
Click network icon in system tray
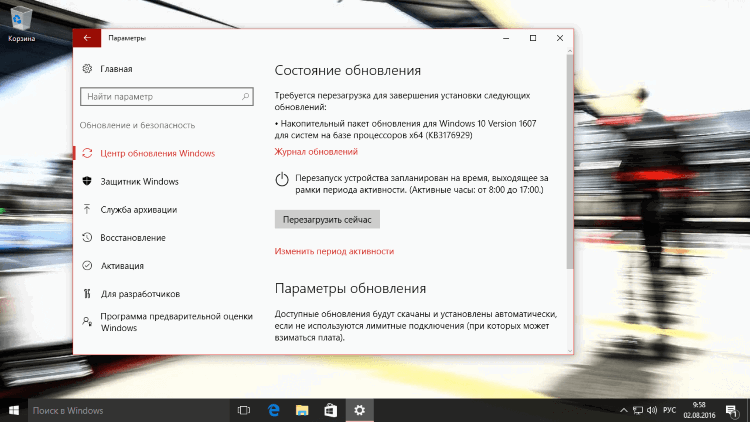tap(638, 411)
